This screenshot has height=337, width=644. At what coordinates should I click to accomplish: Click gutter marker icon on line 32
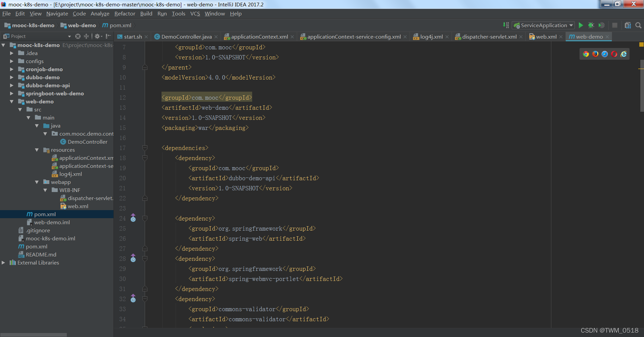click(133, 298)
